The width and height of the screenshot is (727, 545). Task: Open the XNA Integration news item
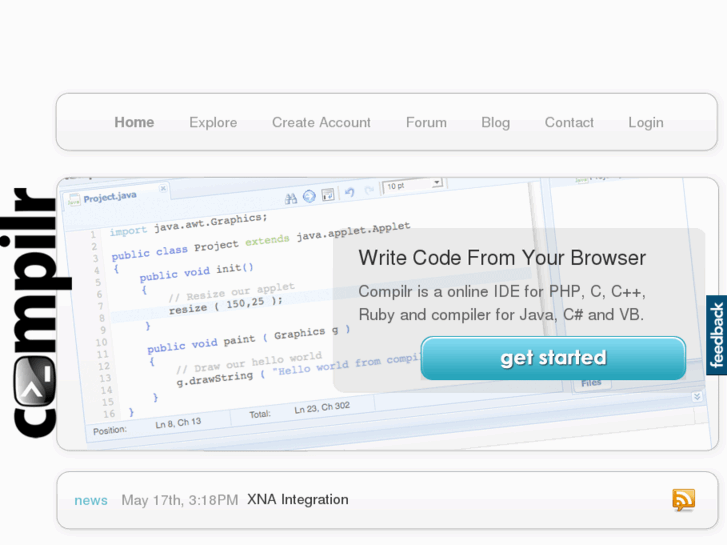pos(298,500)
